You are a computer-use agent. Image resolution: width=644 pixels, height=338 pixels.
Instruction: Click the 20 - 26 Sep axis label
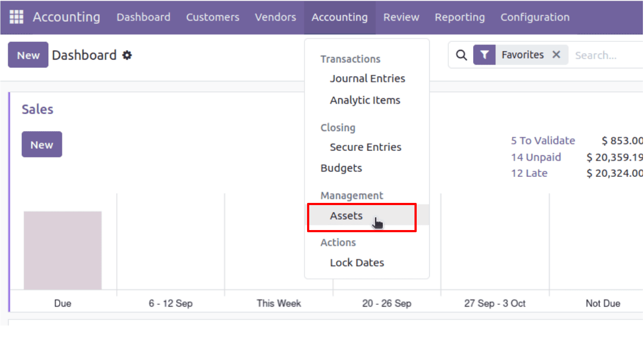pyautogui.click(x=386, y=303)
